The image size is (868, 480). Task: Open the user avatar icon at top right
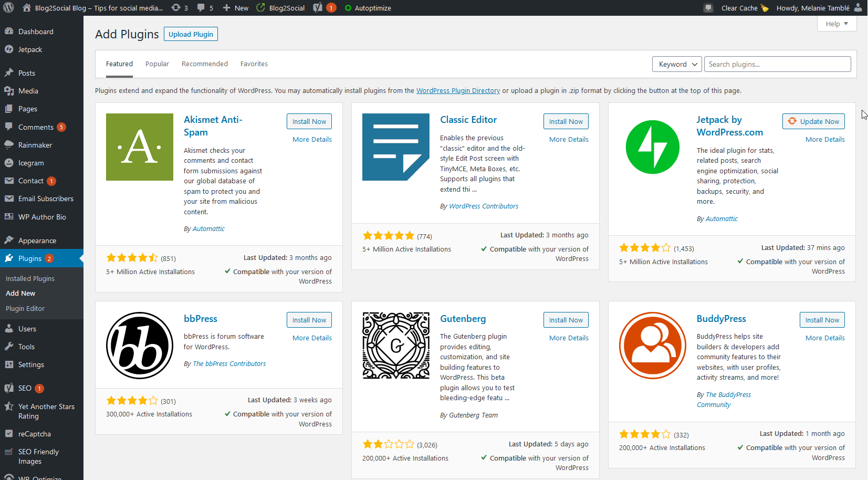click(858, 8)
